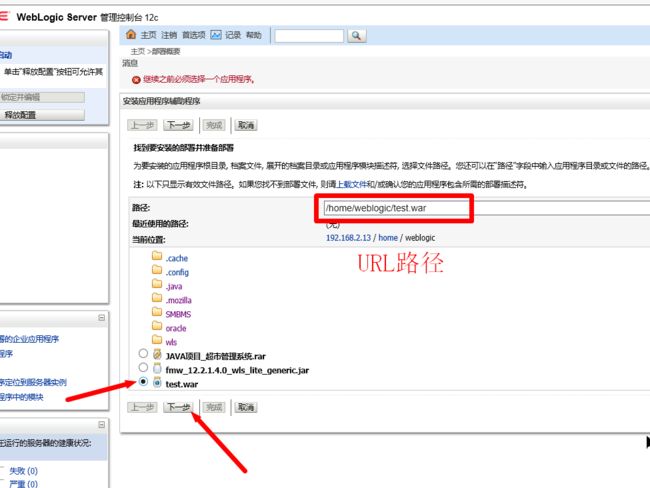Open .java folder link
Image resolution: width=650 pixels, height=488 pixels.
click(x=174, y=286)
